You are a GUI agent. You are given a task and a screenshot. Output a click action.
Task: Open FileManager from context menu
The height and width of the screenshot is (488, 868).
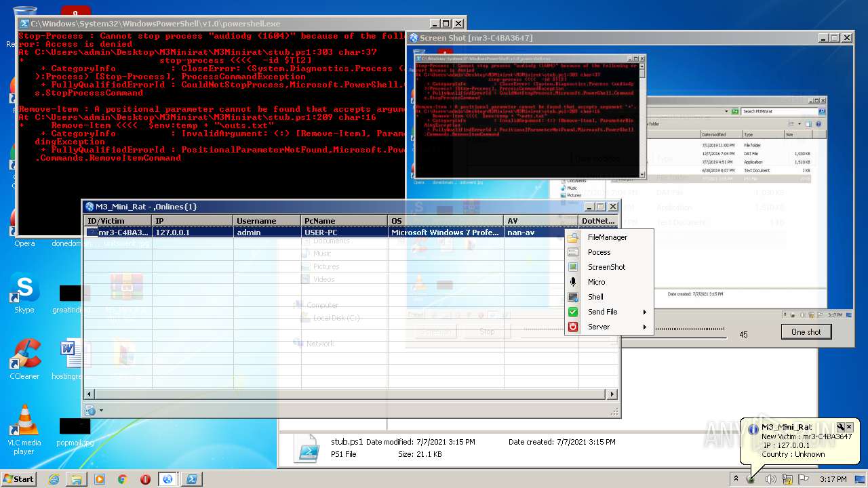coord(608,237)
